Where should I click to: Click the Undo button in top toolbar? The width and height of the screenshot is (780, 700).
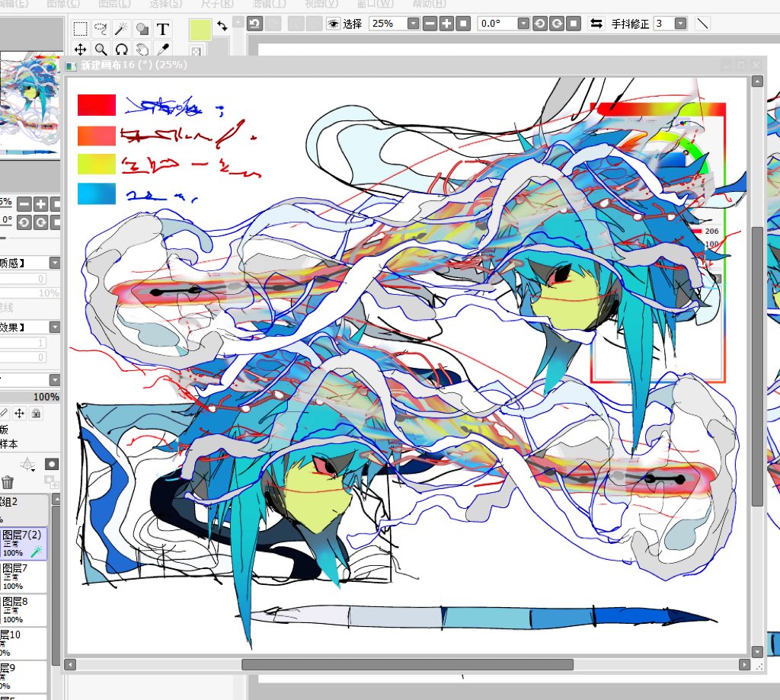coord(254,24)
